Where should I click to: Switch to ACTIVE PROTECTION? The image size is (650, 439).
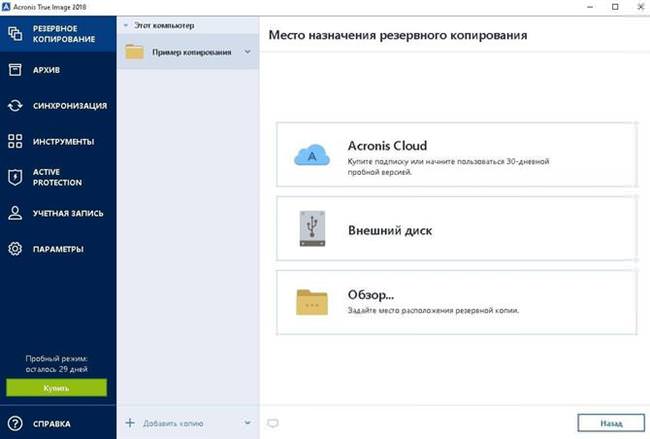[x=58, y=177]
